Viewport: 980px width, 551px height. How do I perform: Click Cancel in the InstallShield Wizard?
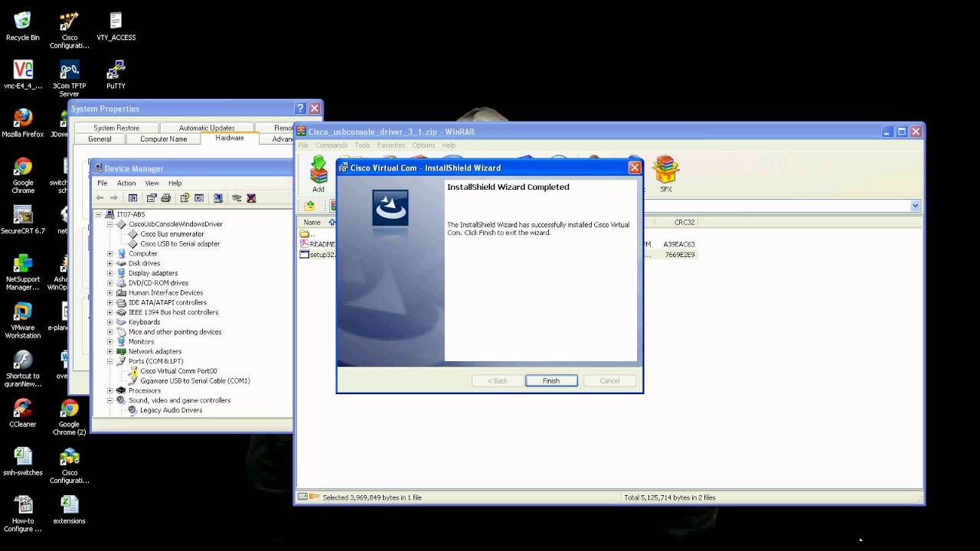click(609, 380)
